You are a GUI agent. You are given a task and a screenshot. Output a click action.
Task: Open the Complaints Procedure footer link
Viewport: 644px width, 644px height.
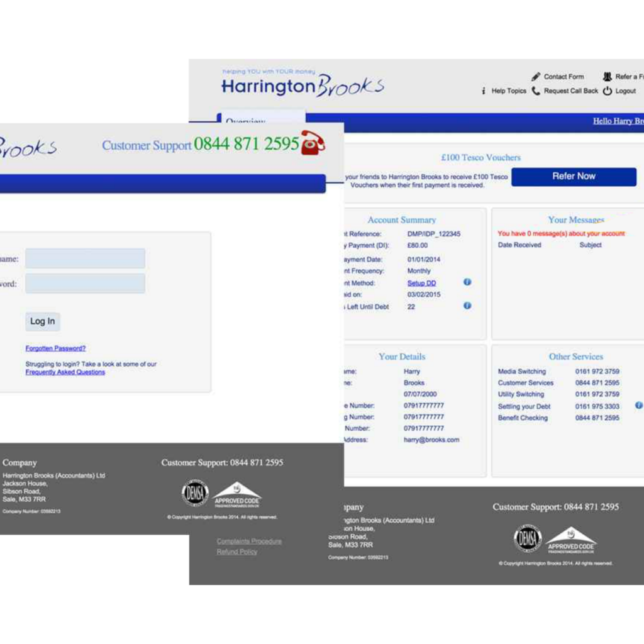coord(249,541)
